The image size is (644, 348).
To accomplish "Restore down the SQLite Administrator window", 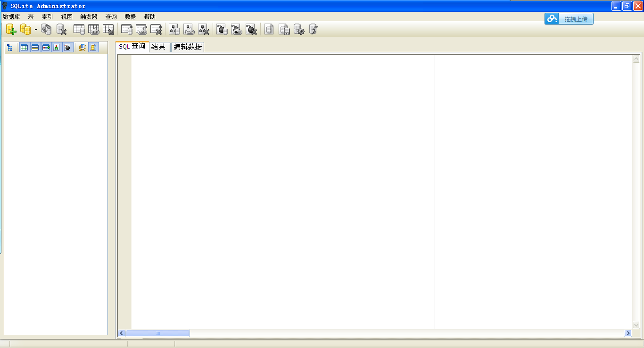I will (627, 6).
